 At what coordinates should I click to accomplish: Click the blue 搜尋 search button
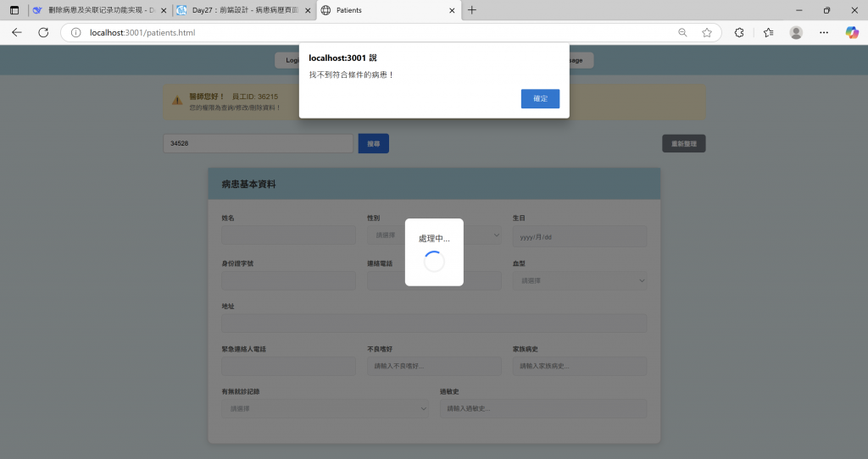click(x=374, y=144)
